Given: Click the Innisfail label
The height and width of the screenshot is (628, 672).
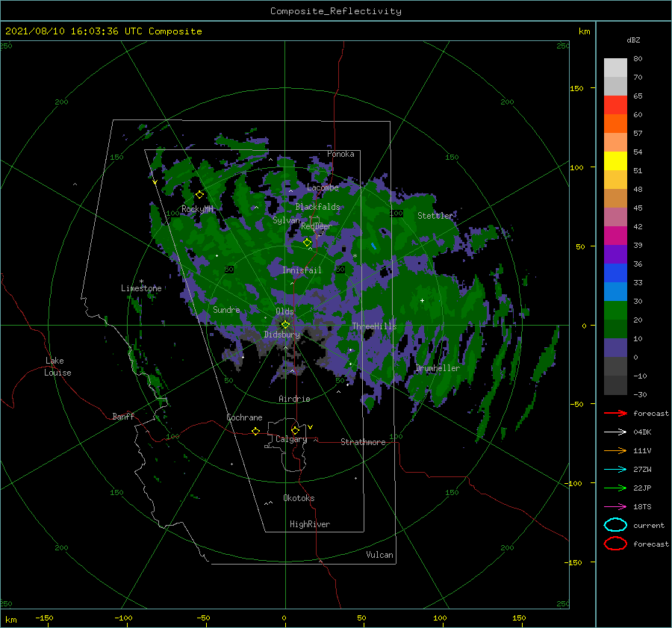Looking at the screenshot, I should (x=302, y=270).
